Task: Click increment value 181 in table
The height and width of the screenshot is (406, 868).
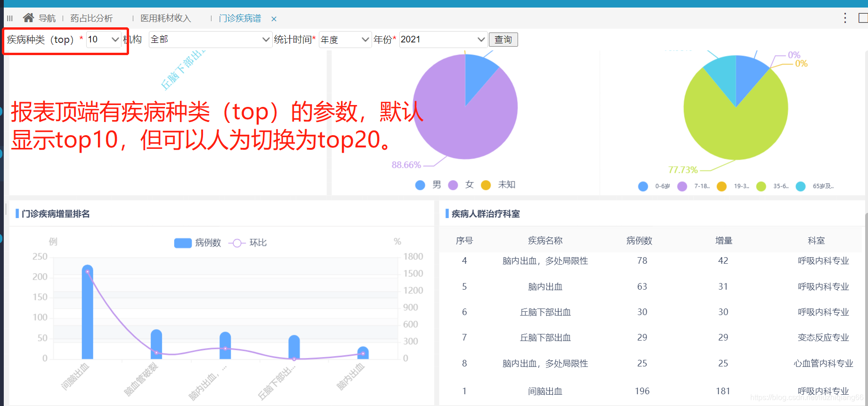Action: click(723, 391)
